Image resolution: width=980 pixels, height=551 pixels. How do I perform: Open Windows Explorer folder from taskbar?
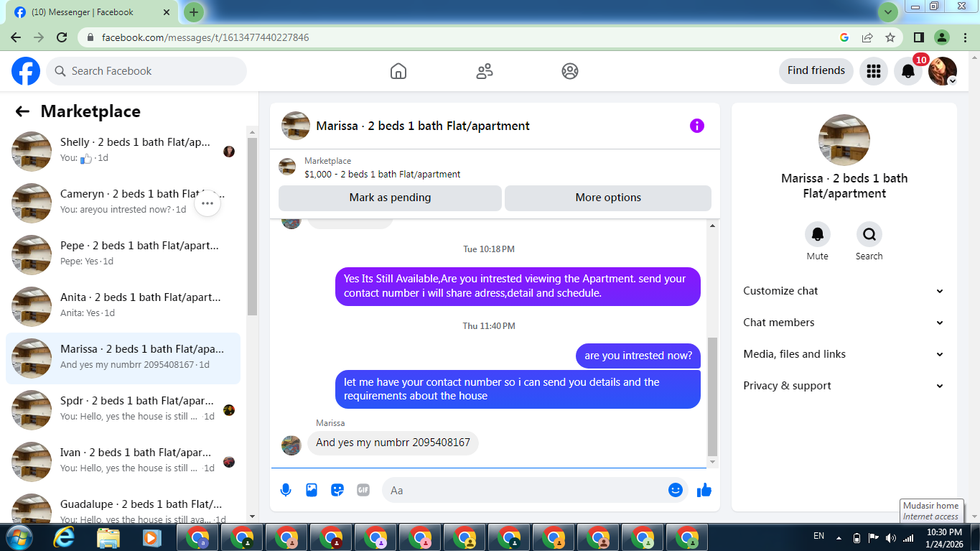point(108,537)
